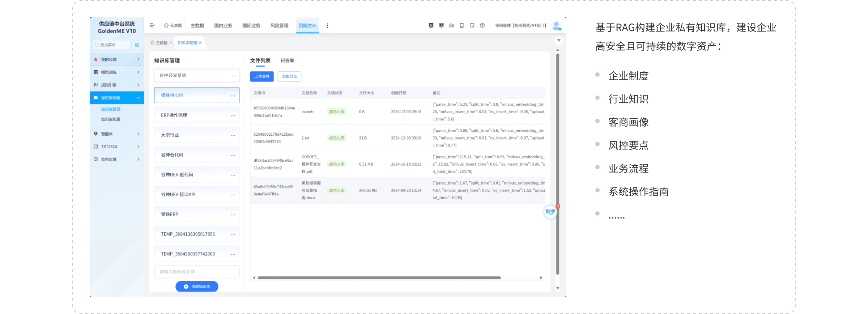The image size is (868, 314).
Task: Open the user avatar in the top right
Action: 556,26
